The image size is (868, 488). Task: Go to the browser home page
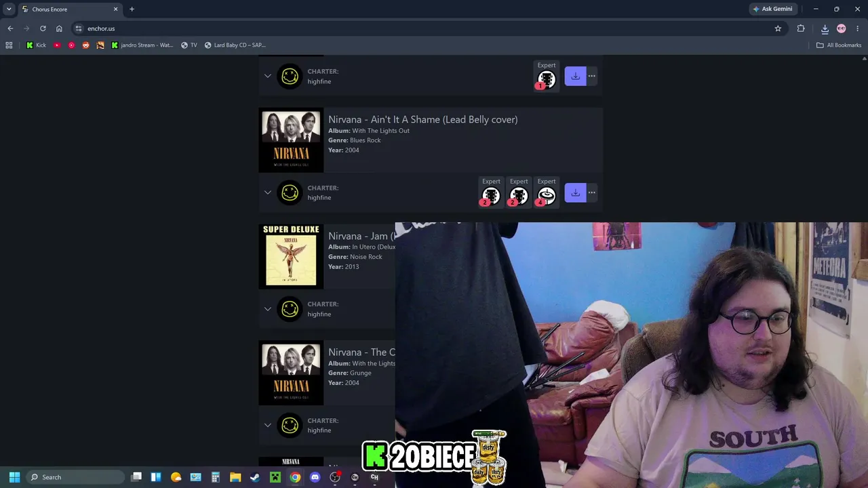tap(59, 28)
